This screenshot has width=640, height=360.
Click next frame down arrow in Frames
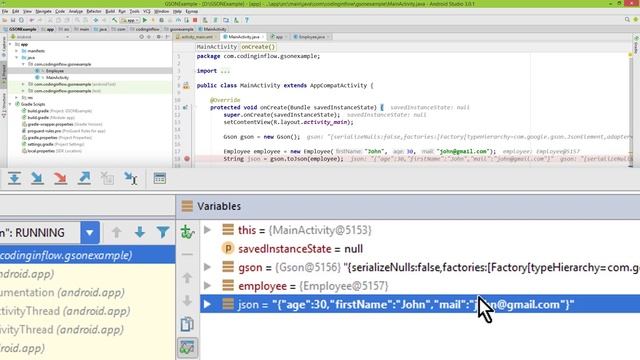pyautogui.click(x=140, y=232)
